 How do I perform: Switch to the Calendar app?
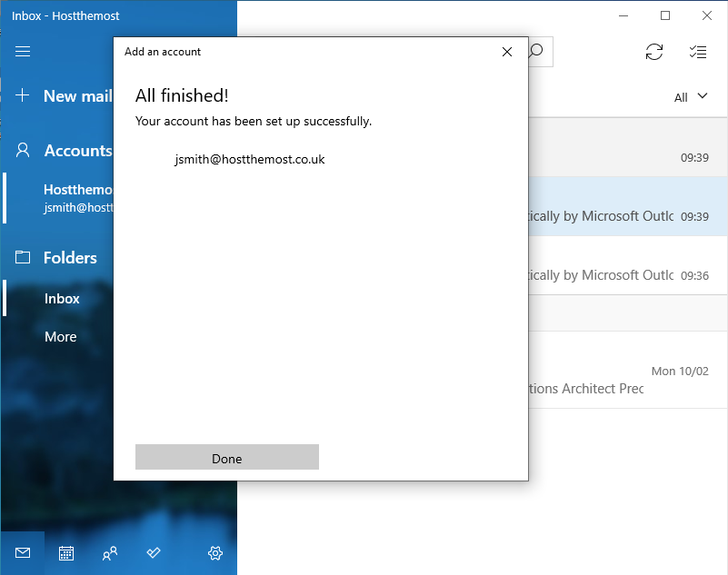pyautogui.click(x=66, y=552)
